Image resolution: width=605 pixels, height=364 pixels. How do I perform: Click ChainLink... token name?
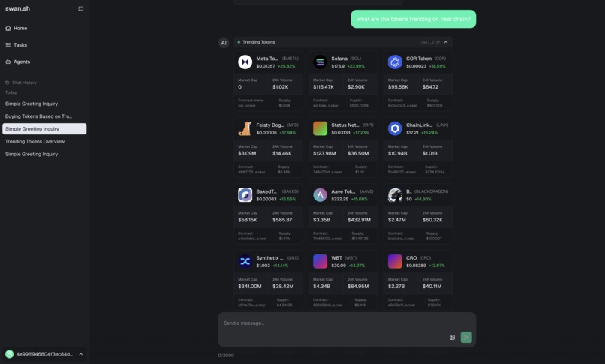point(419,125)
